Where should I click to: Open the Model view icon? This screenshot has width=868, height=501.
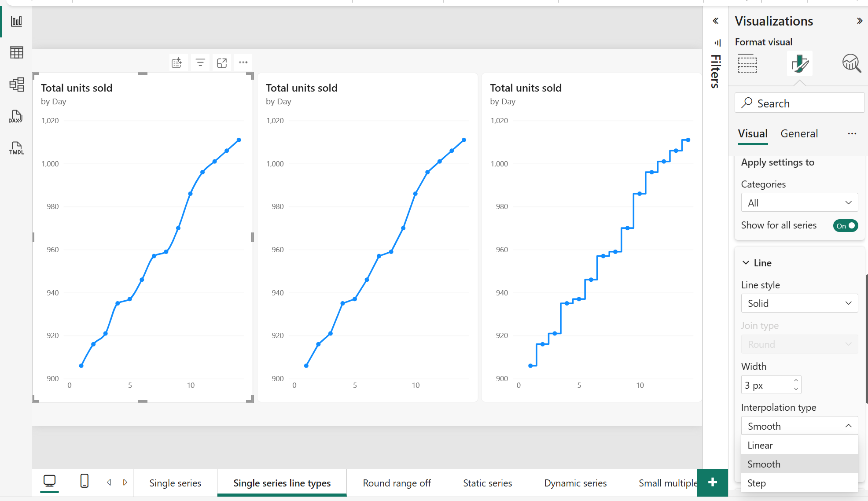click(x=16, y=85)
